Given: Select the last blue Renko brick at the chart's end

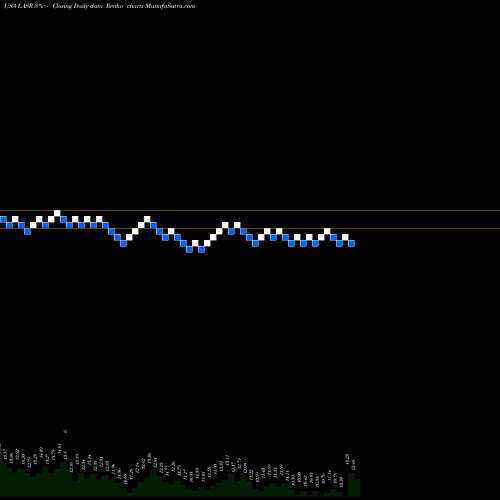Looking at the screenshot, I should click(x=351, y=243).
